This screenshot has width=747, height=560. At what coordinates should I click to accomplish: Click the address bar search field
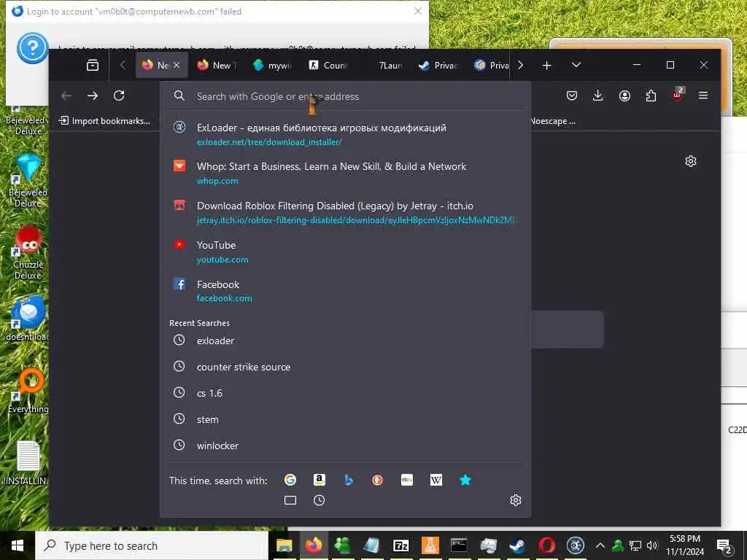click(345, 96)
